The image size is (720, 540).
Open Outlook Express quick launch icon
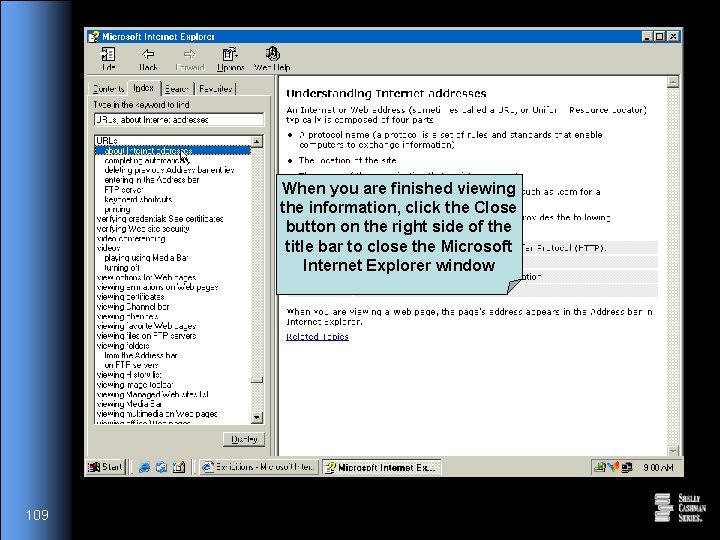click(x=161, y=467)
